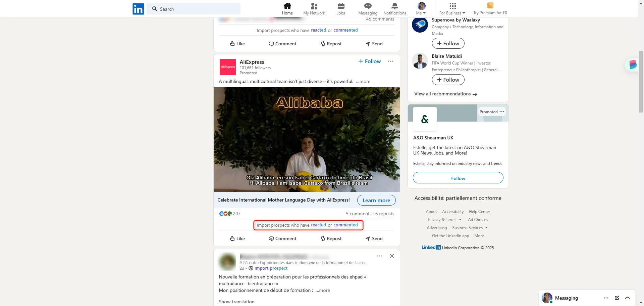Comment on the top post above AliExpress
The height and width of the screenshot is (306, 644).
(282, 44)
